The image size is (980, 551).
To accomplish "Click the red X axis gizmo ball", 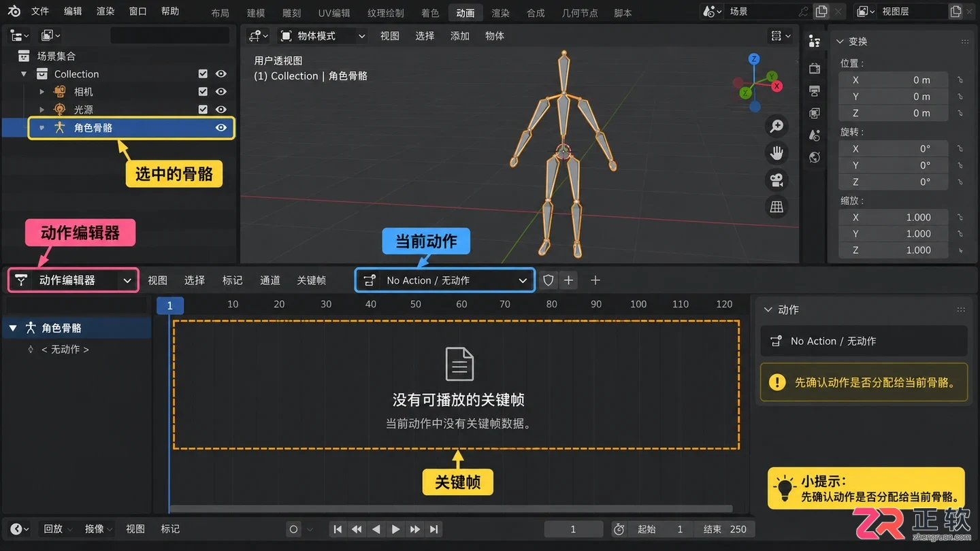I will coord(777,86).
